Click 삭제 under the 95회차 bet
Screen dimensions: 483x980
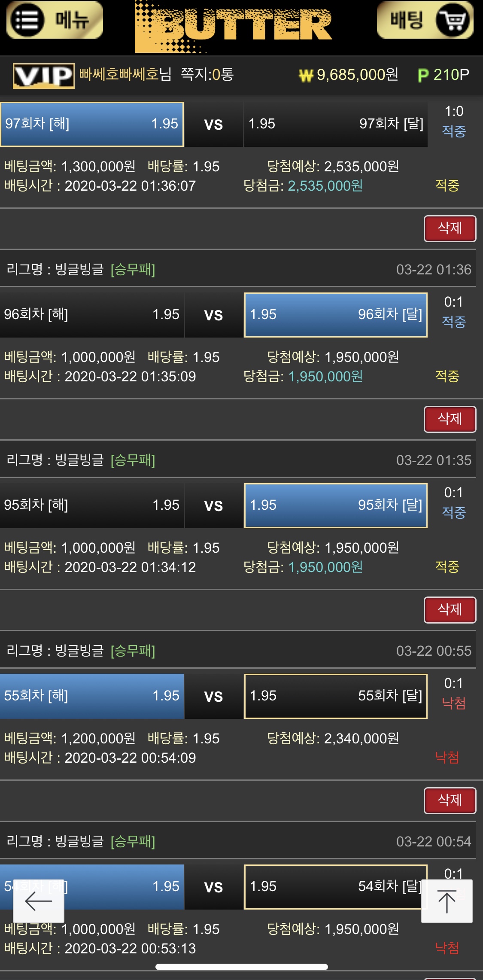(x=450, y=610)
